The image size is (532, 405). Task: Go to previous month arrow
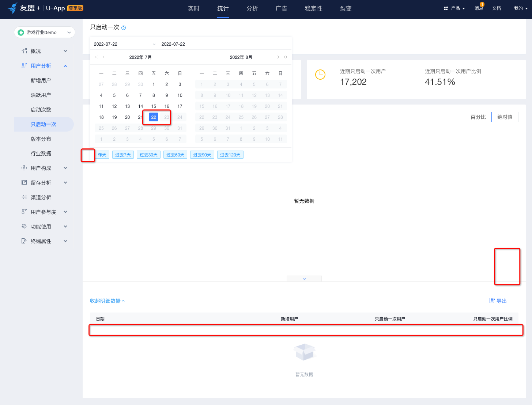pos(103,57)
